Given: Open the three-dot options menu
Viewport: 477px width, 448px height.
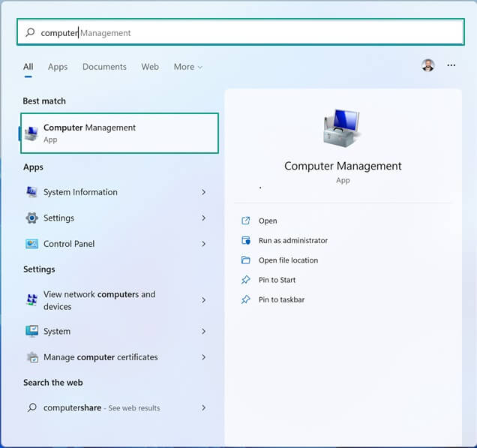Looking at the screenshot, I should (x=451, y=65).
